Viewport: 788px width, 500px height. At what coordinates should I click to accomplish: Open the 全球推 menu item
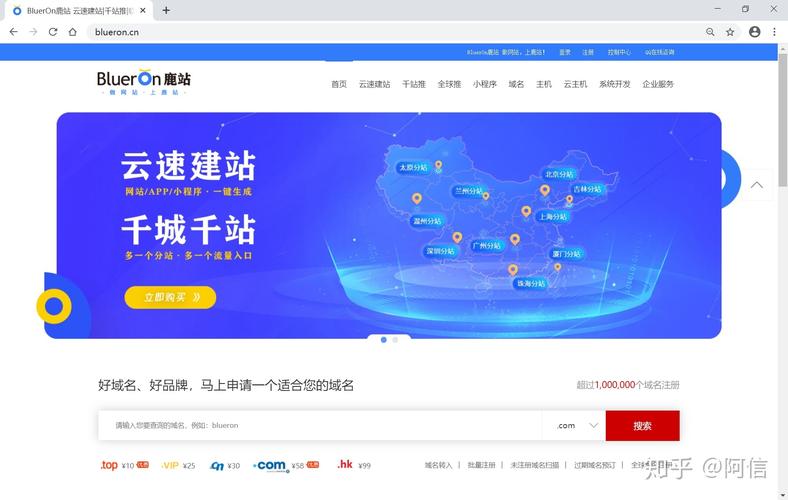tap(449, 84)
